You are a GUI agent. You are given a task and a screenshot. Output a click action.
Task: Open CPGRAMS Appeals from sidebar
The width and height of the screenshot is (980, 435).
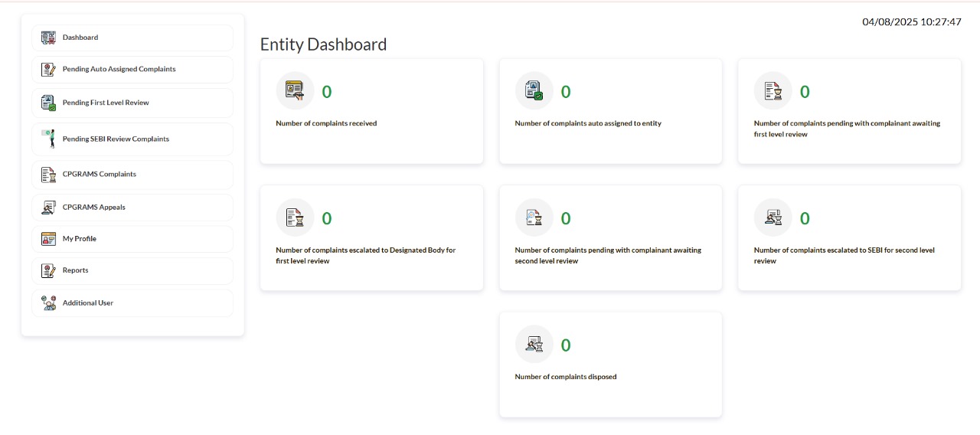pyautogui.click(x=132, y=208)
